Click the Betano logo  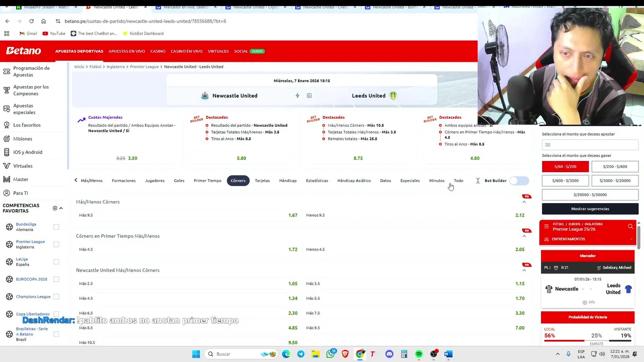tap(23, 51)
